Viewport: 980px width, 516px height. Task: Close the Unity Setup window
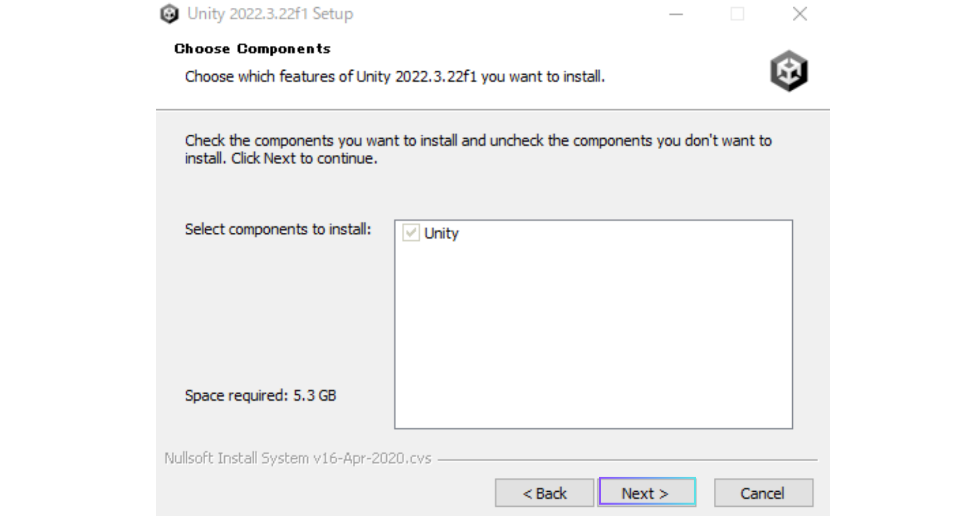click(799, 14)
